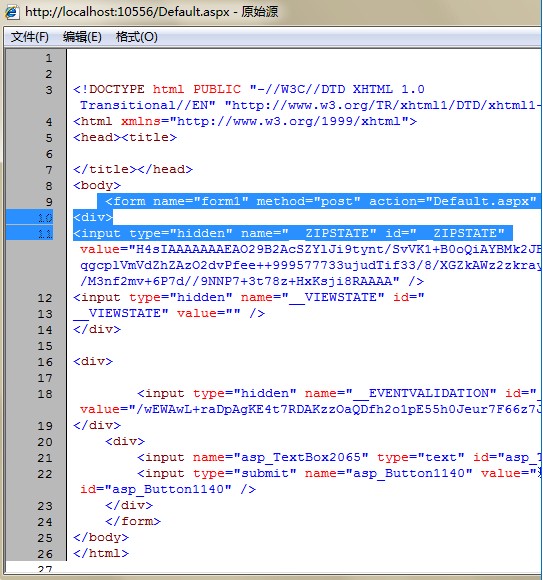Select line number 3 in the gutter
Image resolution: width=543 pixels, height=580 pixels.
pos(49,90)
